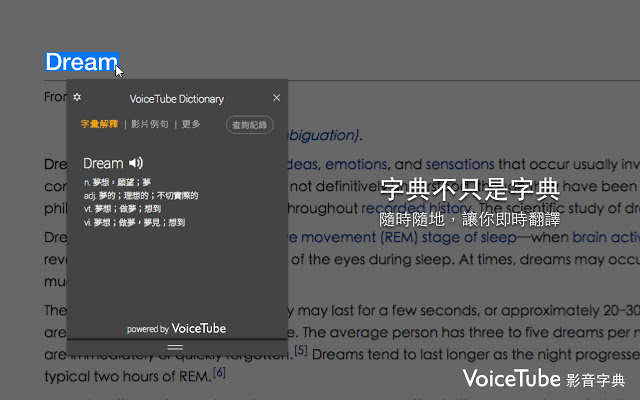This screenshot has width=640, height=400.
Task: Click the vi. intransitive verb definition line
Action: (x=134, y=222)
